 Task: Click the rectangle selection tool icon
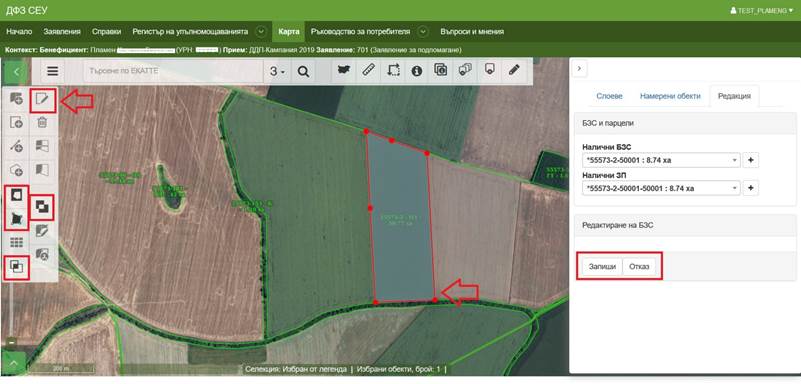(x=392, y=71)
